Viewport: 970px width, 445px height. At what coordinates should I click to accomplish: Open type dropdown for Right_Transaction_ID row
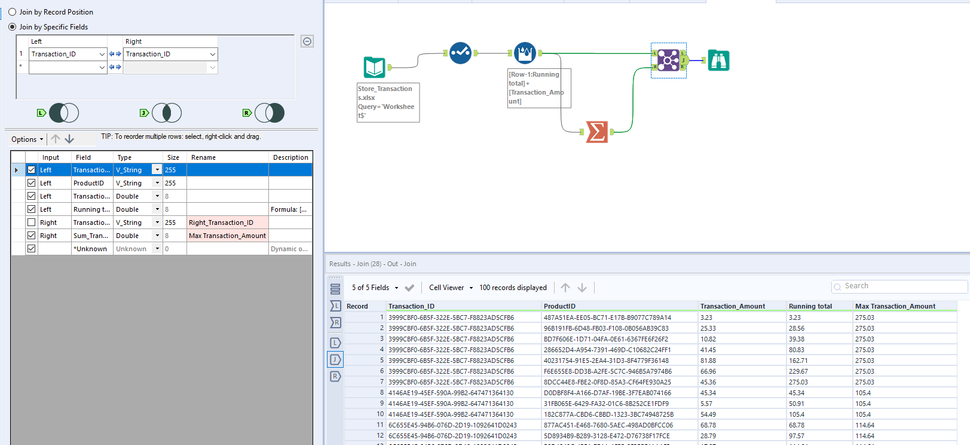[157, 222]
